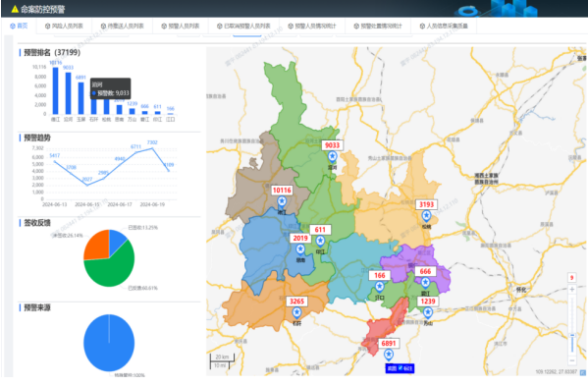This screenshot has height=386, width=588.
Task: Select map pin under 6891 label
Action: point(389,355)
